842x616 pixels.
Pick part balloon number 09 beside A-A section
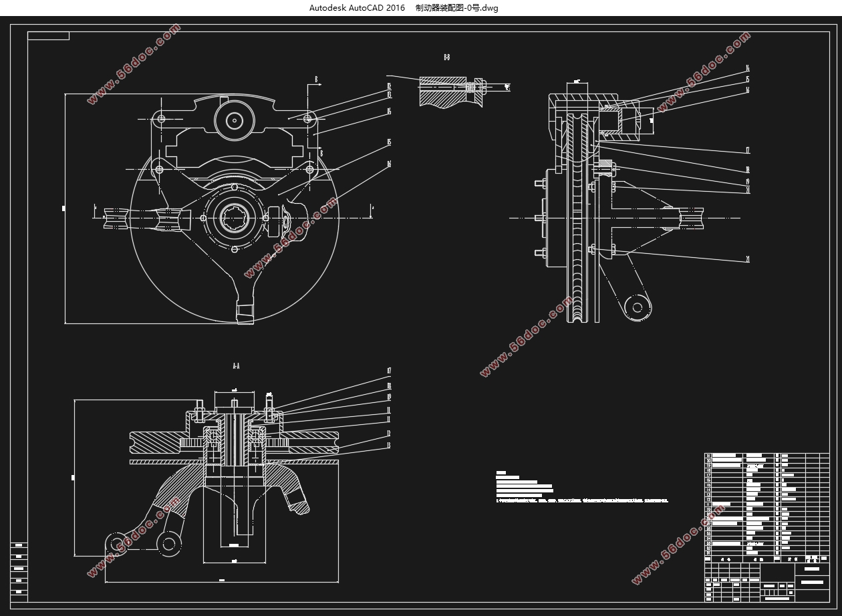389,397
